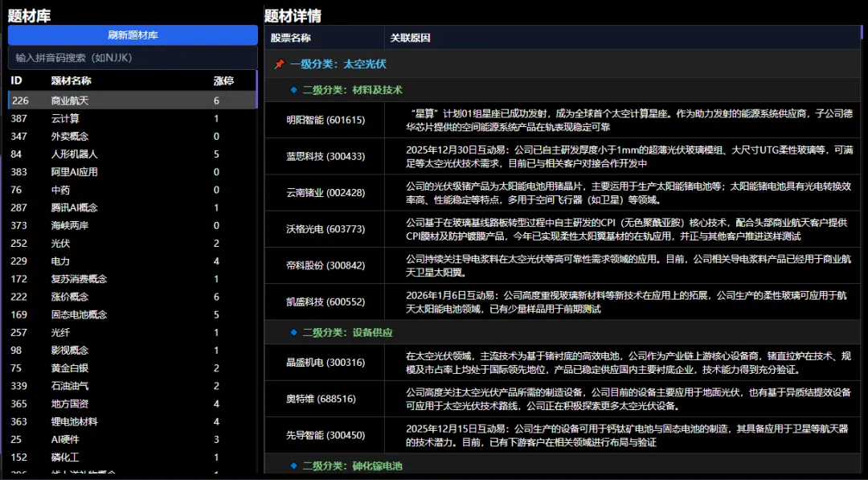Select the AI硬件 theme row
Screen dimensions: 868x480
coord(133,440)
